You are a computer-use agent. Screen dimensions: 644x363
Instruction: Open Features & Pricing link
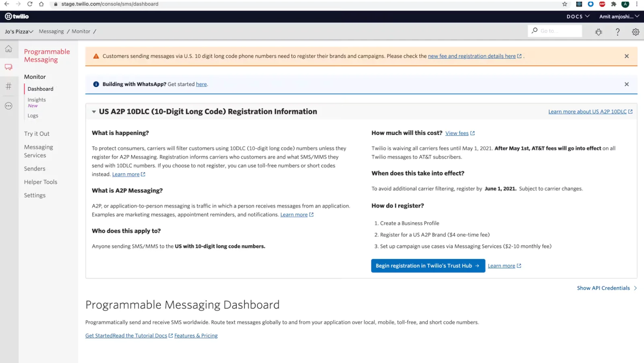[196, 336]
